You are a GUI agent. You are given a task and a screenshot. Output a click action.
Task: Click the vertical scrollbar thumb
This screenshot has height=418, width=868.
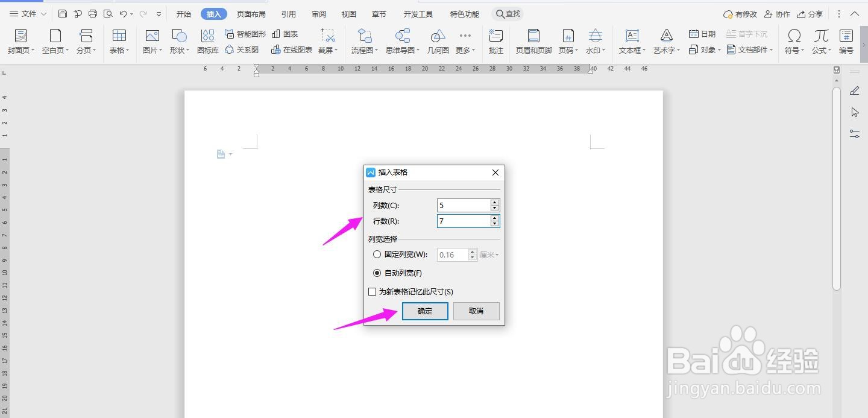tap(837, 188)
